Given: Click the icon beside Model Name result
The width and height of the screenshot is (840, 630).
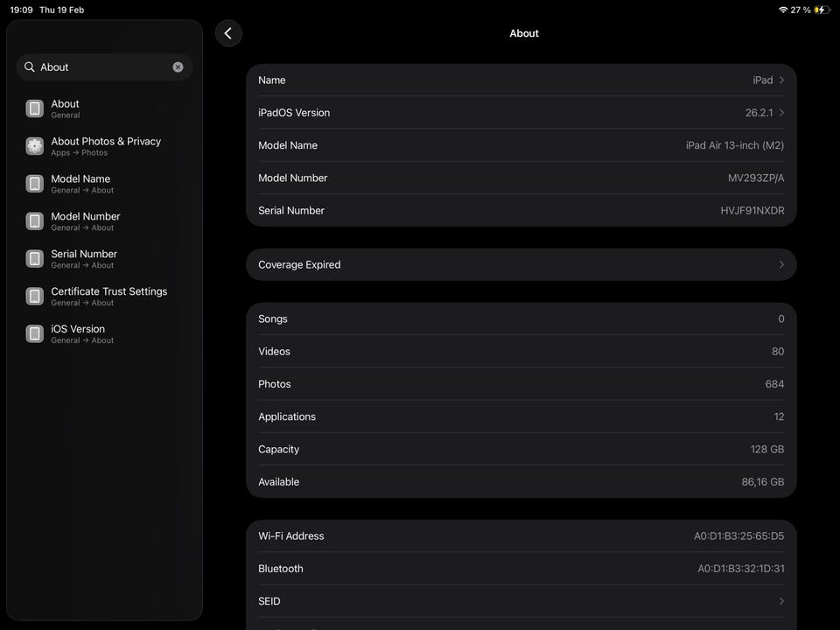Looking at the screenshot, I should point(35,184).
